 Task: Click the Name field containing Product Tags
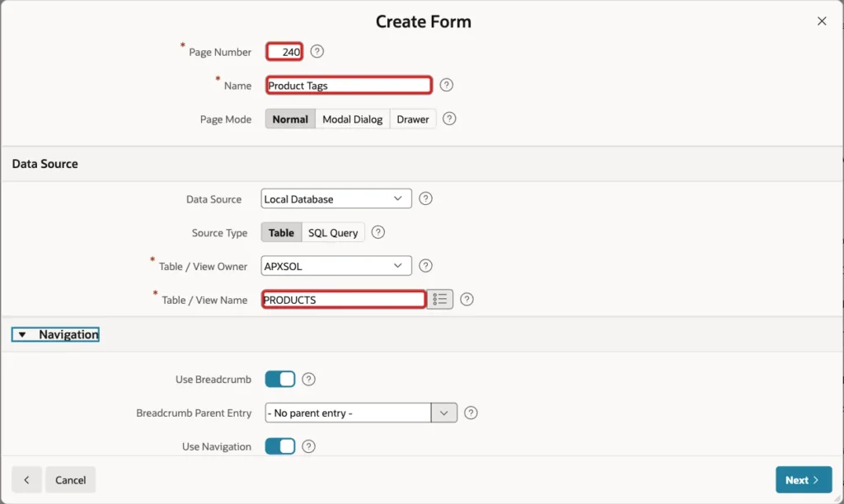click(349, 85)
